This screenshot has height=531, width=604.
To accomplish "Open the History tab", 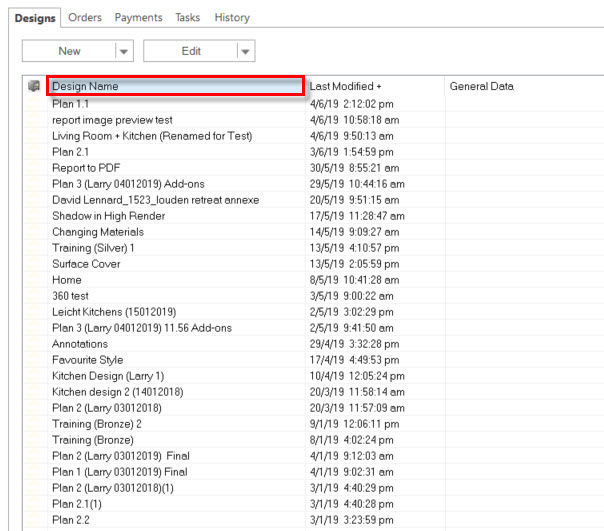I will point(232,17).
